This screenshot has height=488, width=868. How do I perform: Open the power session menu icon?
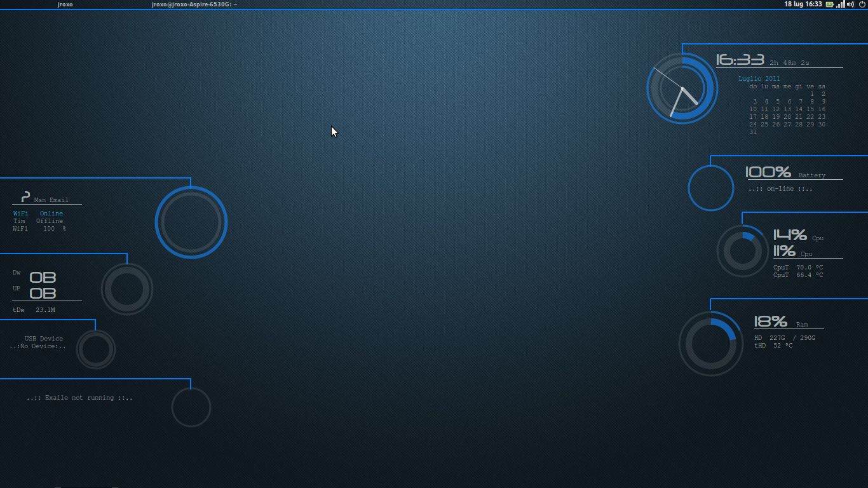coord(862,4)
